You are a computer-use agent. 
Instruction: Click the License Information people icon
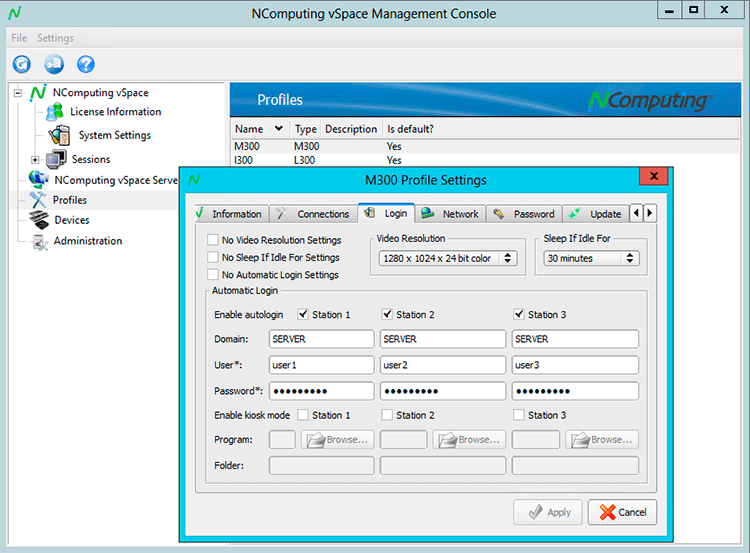point(55,112)
